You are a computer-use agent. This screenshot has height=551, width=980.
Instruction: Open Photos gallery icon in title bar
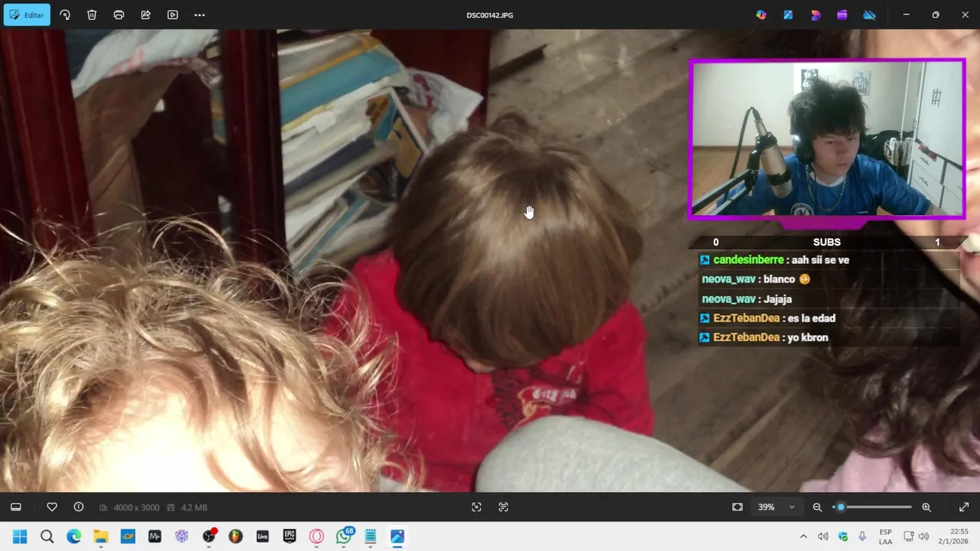click(788, 15)
